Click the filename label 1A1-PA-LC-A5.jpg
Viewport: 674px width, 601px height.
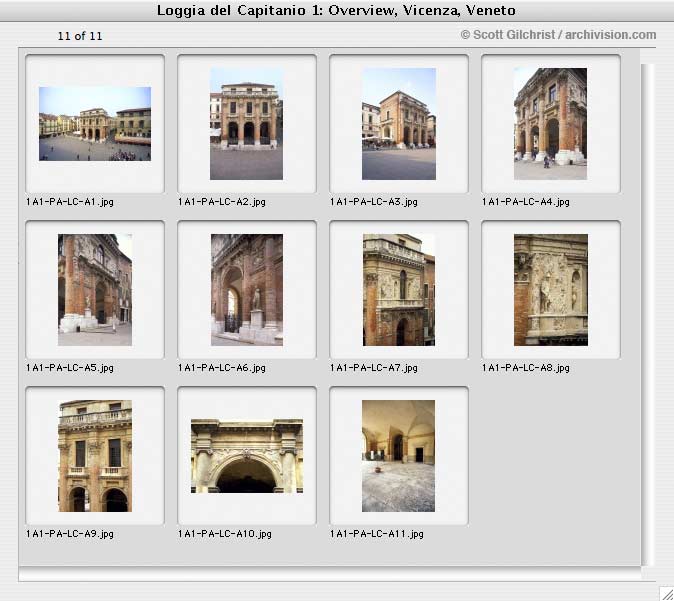(x=70, y=368)
